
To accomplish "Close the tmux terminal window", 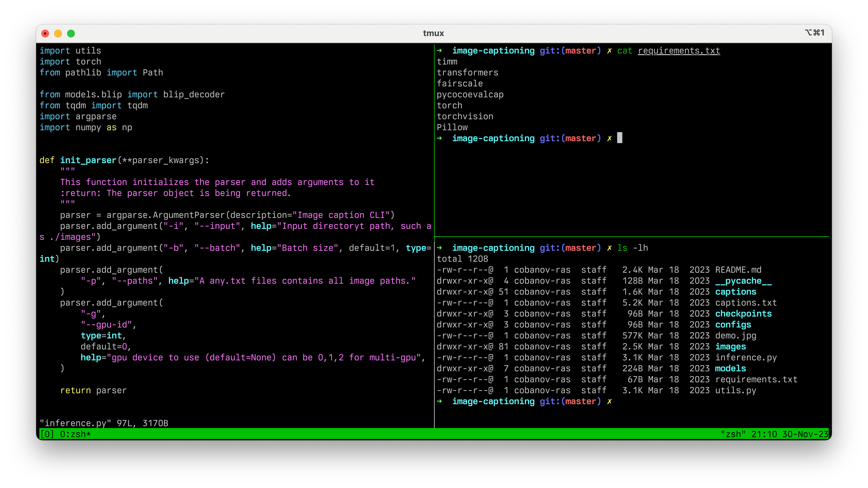I will click(x=45, y=33).
